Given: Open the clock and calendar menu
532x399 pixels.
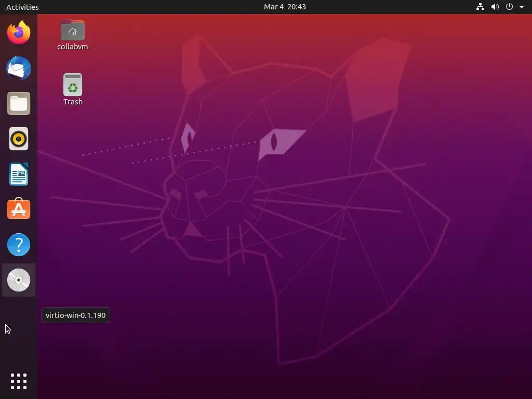Looking at the screenshot, I should [x=285, y=7].
